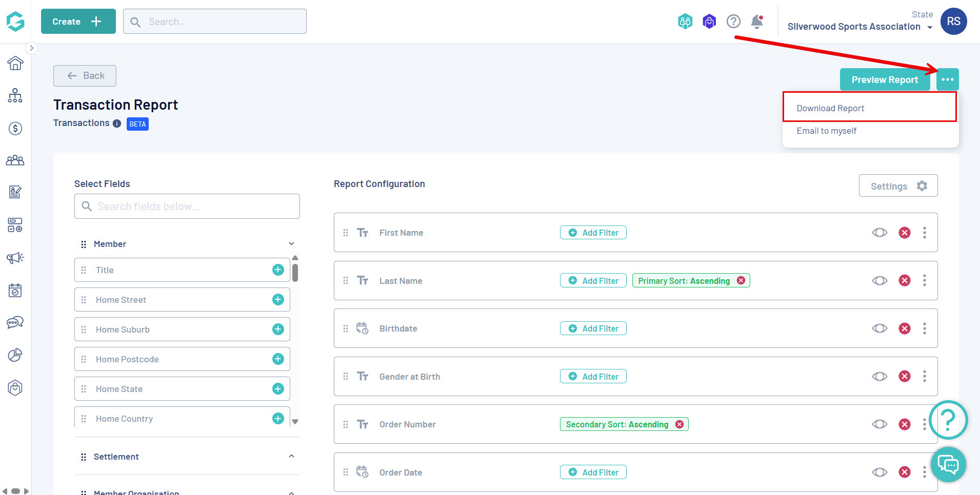
Task: Remove the Birthdate field with red X
Action: tap(905, 328)
